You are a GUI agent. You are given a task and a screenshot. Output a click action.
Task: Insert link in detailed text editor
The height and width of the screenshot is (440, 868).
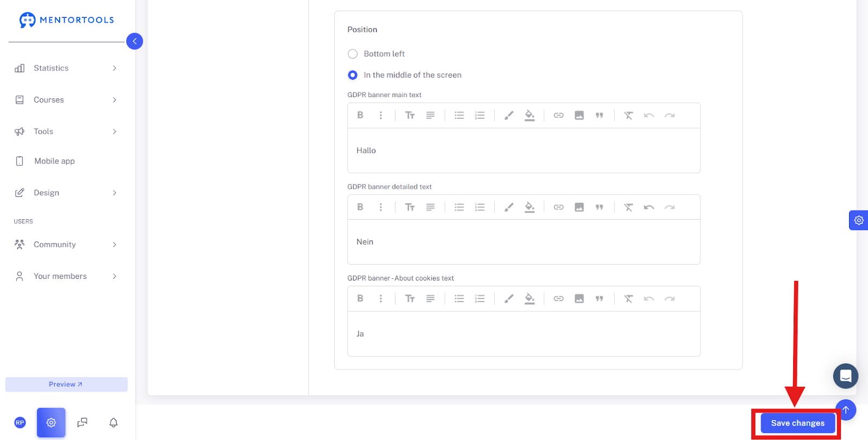[x=559, y=207]
